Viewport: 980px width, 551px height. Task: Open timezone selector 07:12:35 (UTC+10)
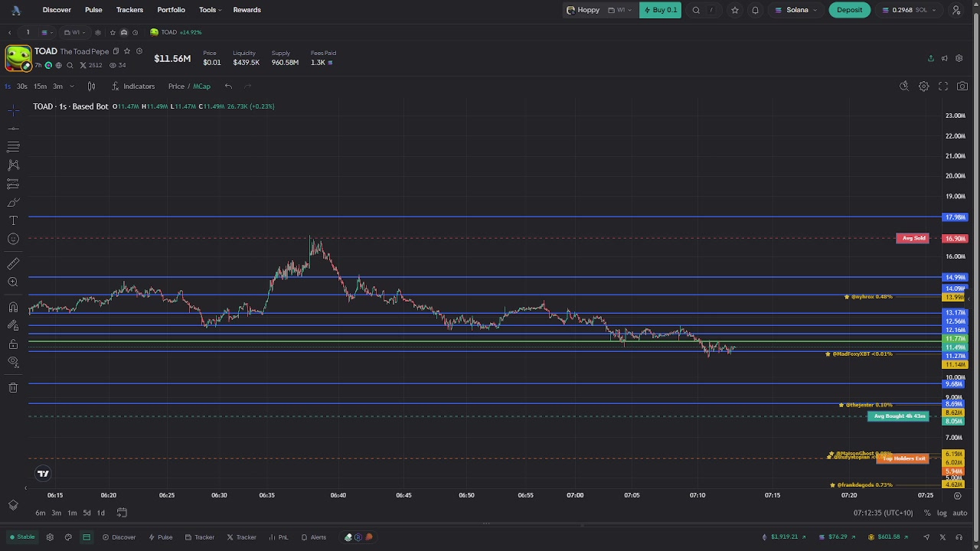(883, 513)
